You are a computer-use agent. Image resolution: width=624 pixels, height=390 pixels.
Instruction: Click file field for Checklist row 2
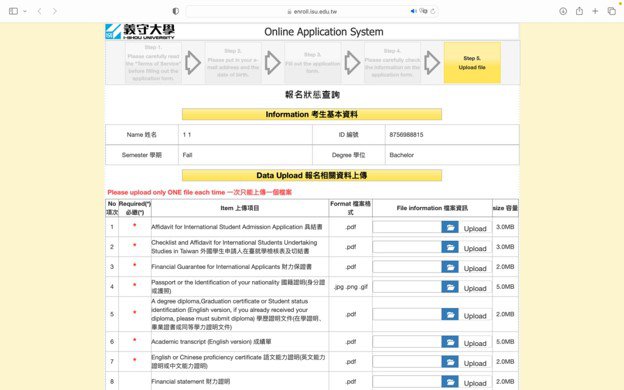[407, 247]
